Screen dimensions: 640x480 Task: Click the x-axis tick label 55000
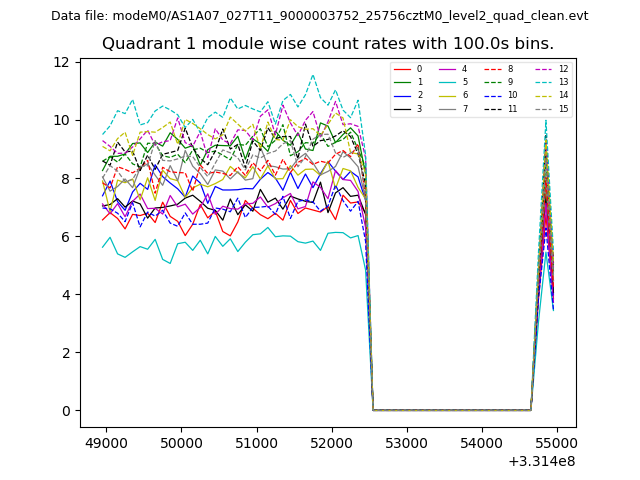[557, 443]
